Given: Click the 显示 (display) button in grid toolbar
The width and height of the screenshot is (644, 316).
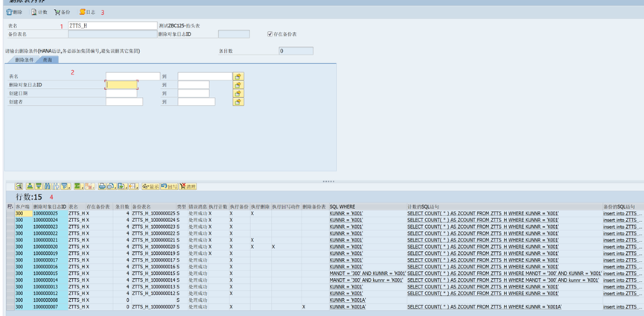Looking at the screenshot, I should (x=150, y=186).
